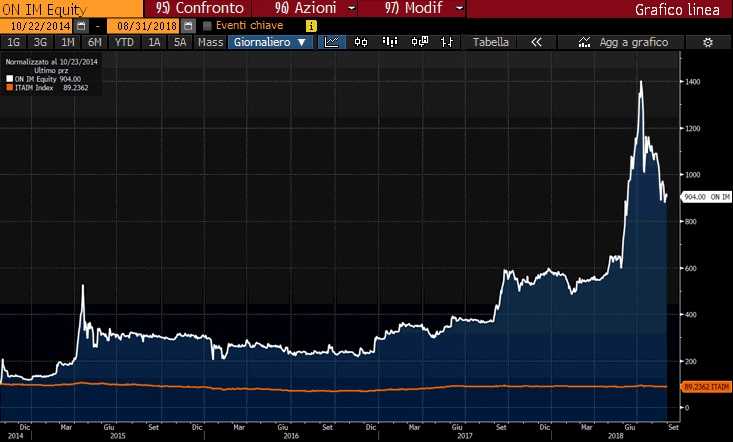Viewport: 733px width, 442px height.
Task: Select the 5A time range
Action: point(180,42)
